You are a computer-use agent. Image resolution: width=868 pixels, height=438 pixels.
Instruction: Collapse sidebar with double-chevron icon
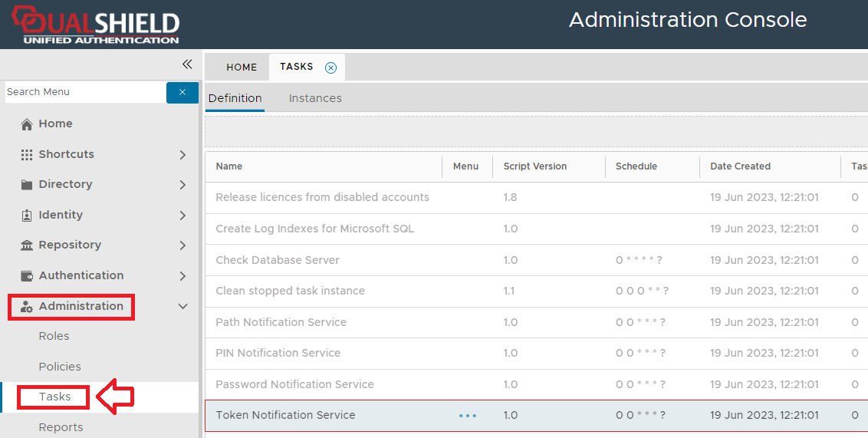click(x=186, y=64)
